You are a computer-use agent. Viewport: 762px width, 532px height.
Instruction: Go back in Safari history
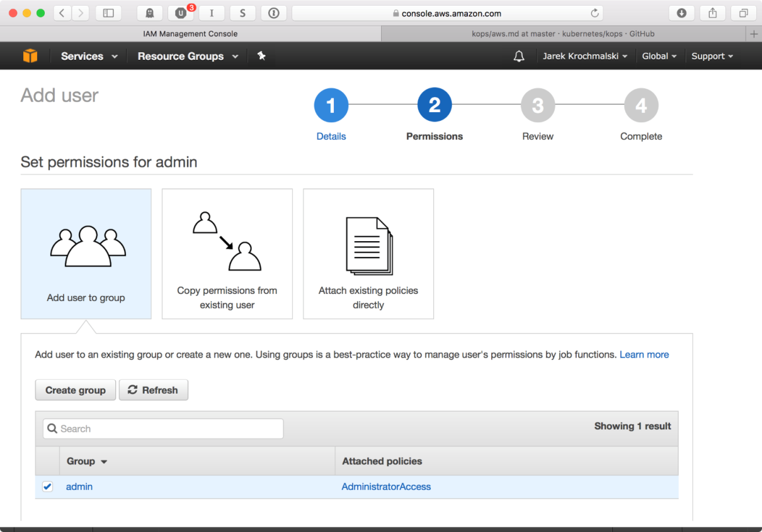[62, 13]
